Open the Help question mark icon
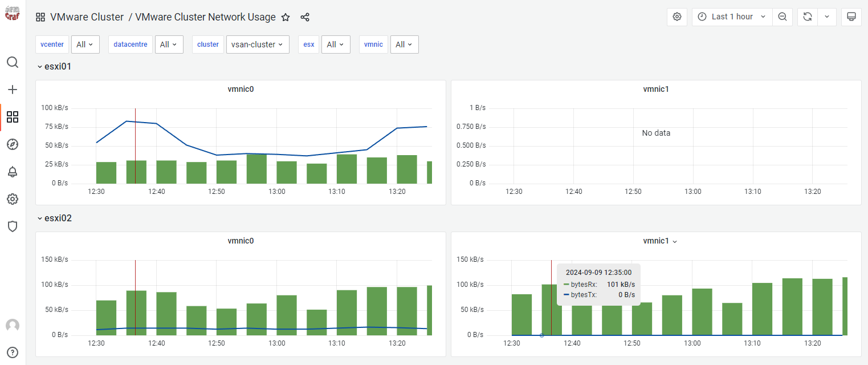Viewport: 868px width, 365px height. (13, 352)
